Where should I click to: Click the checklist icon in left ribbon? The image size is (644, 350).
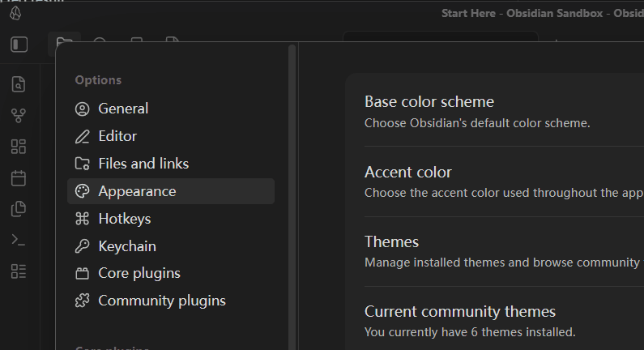coord(19,271)
